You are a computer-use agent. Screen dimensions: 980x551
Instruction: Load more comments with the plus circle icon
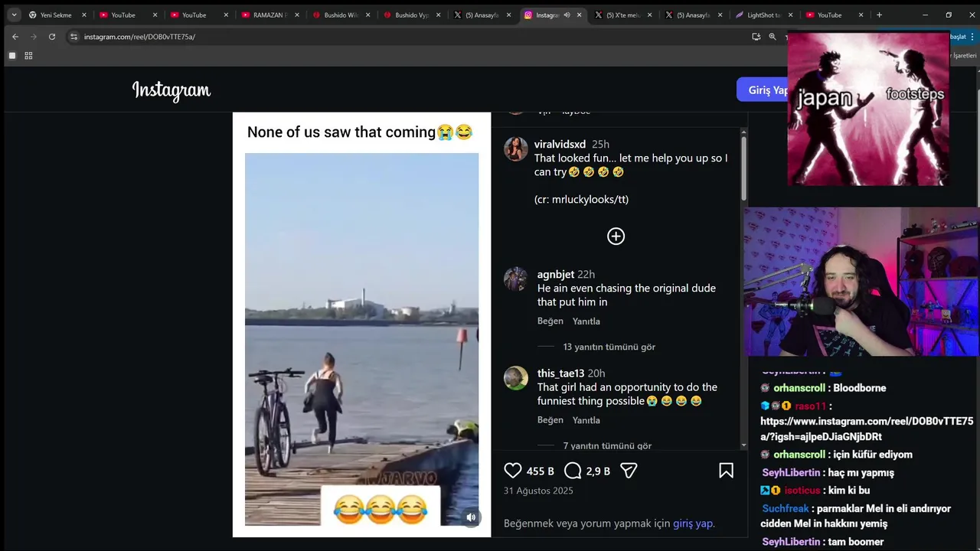(616, 236)
